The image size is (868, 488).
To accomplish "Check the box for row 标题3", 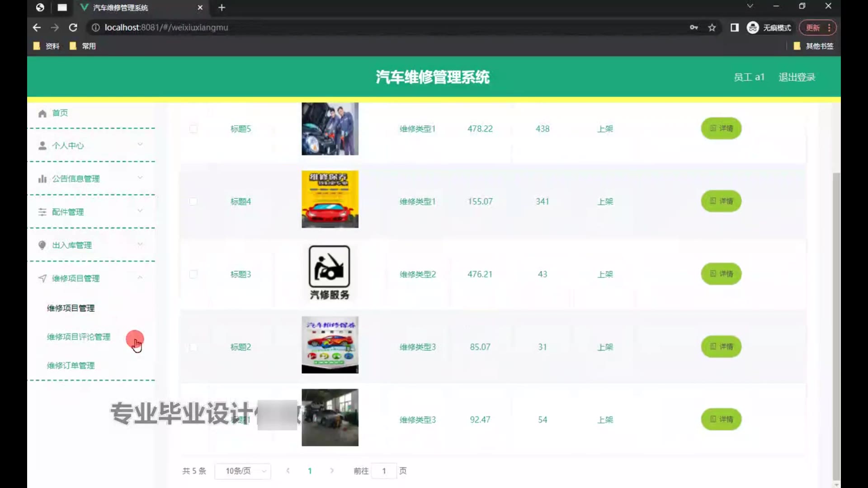I will tap(193, 274).
